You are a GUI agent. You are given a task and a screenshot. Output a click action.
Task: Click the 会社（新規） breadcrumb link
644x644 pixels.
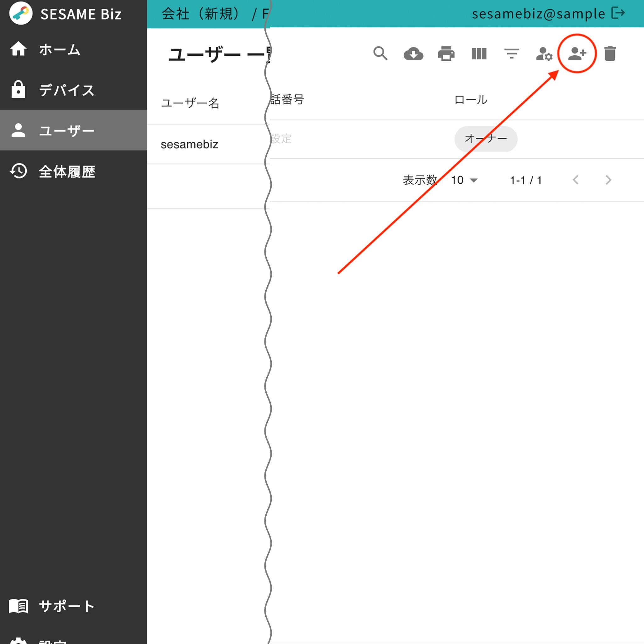(x=201, y=14)
